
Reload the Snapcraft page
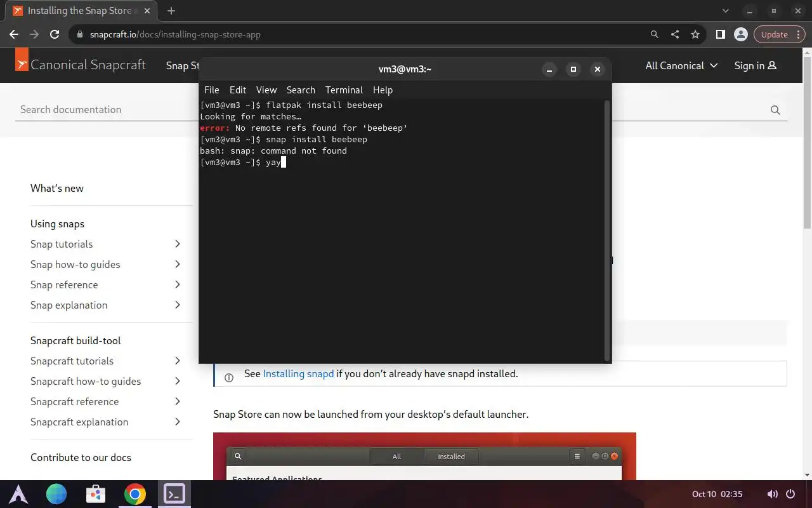(x=55, y=34)
